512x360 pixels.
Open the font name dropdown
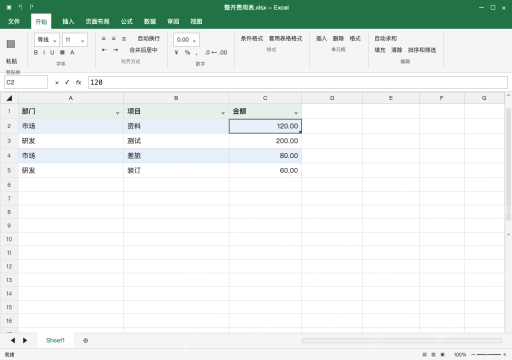point(47,40)
